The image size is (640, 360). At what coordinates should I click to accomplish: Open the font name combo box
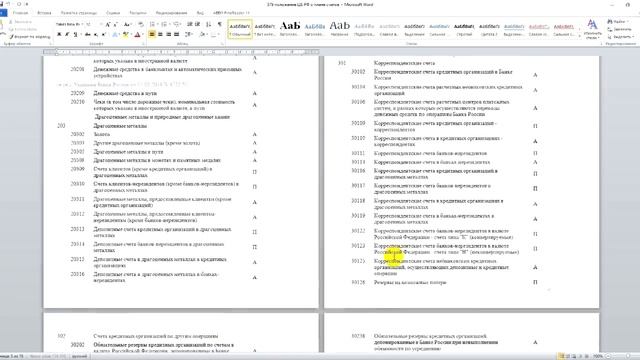click(69, 24)
